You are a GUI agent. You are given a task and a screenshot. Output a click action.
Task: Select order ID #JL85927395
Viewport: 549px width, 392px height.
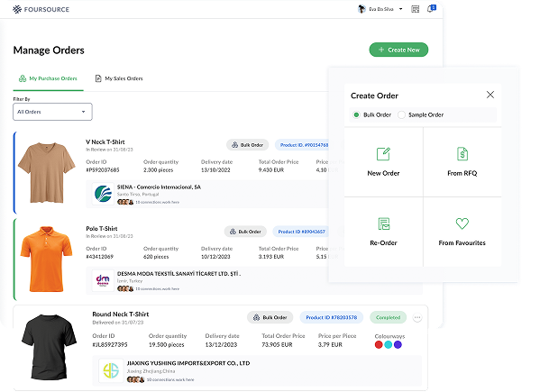click(x=110, y=345)
